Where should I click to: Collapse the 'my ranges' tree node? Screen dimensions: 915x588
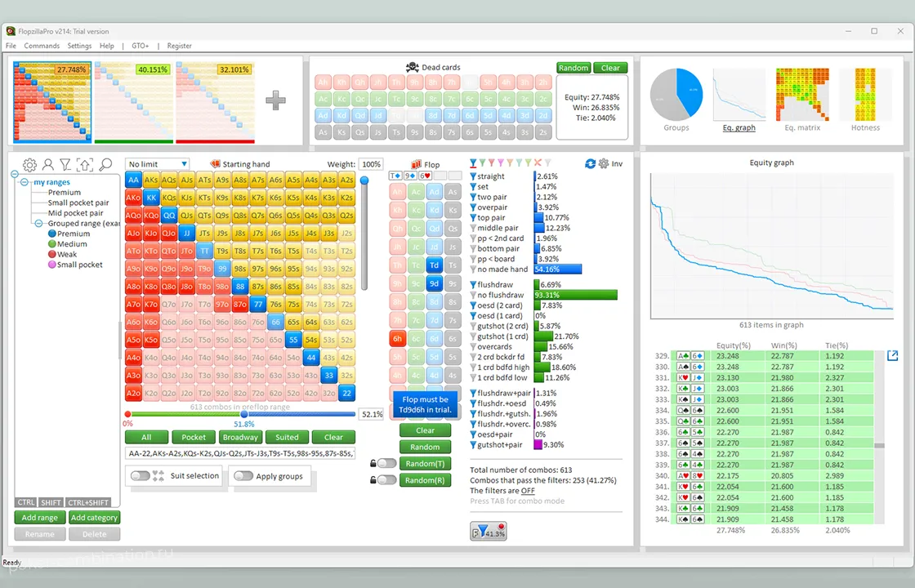tap(25, 182)
